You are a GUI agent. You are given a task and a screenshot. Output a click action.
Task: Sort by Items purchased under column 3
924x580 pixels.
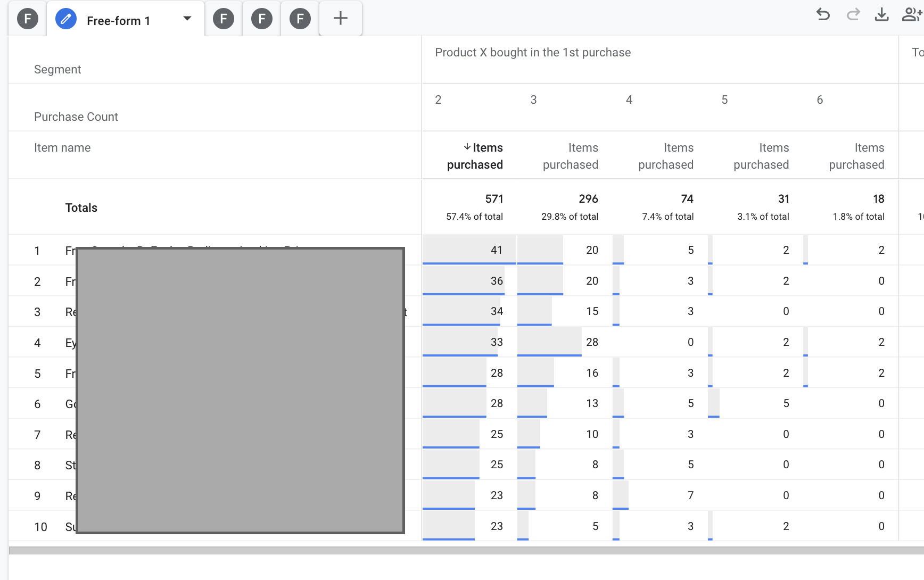pyautogui.click(x=570, y=156)
